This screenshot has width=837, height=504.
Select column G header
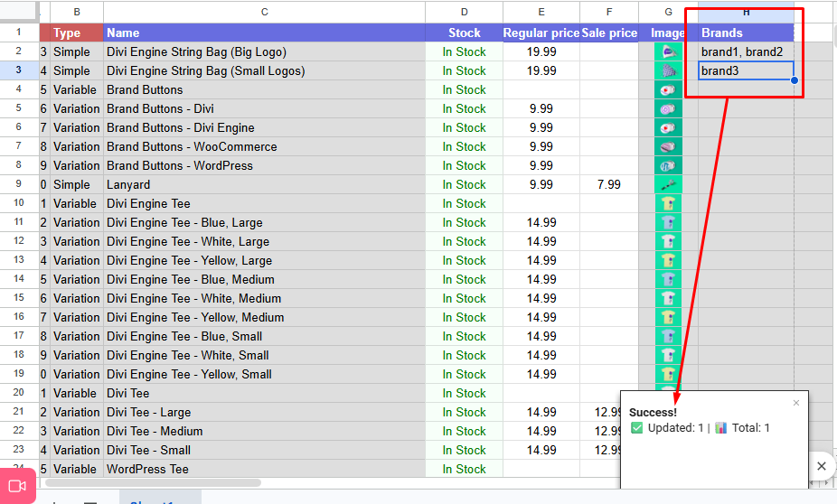[668, 12]
